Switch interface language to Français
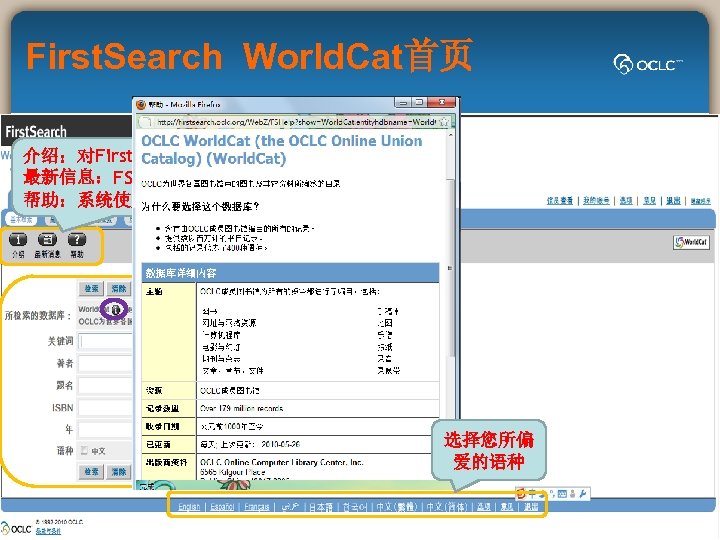720x540 pixels. click(257, 507)
